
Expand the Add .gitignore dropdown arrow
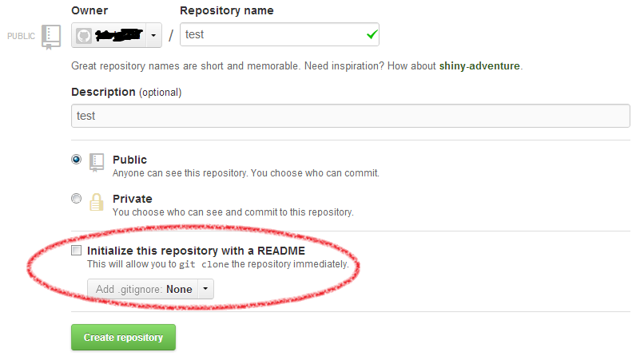[205, 289]
